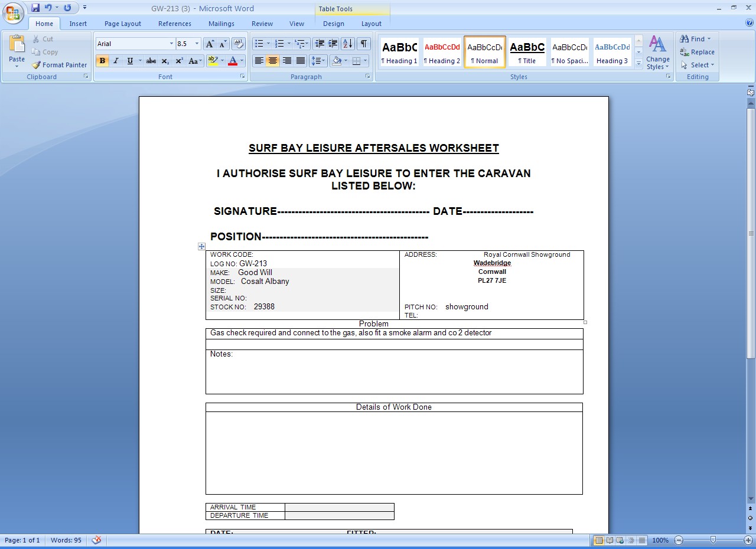The image size is (756, 549).
Task: Expand the underline style options
Action: click(x=140, y=61)
